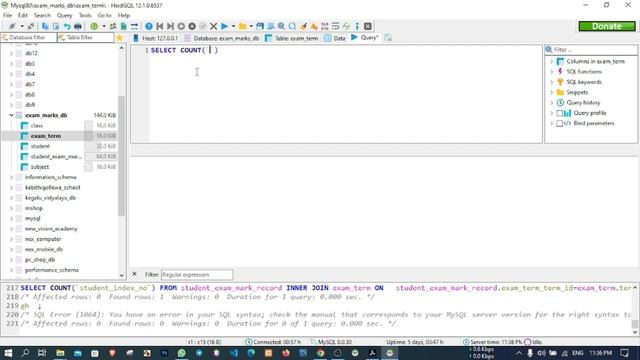Click the disconnect session toolbar icon
The image size is (640, 360).
pos(31,26)
